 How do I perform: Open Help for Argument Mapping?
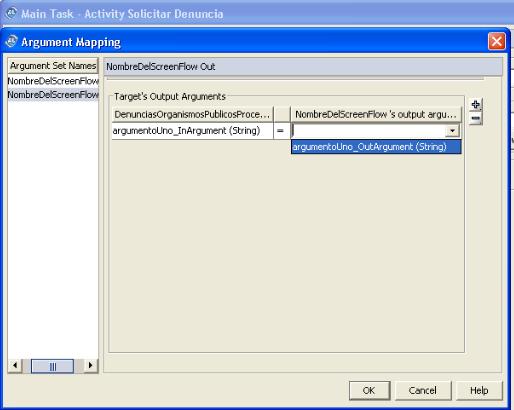tap(479, 390)
